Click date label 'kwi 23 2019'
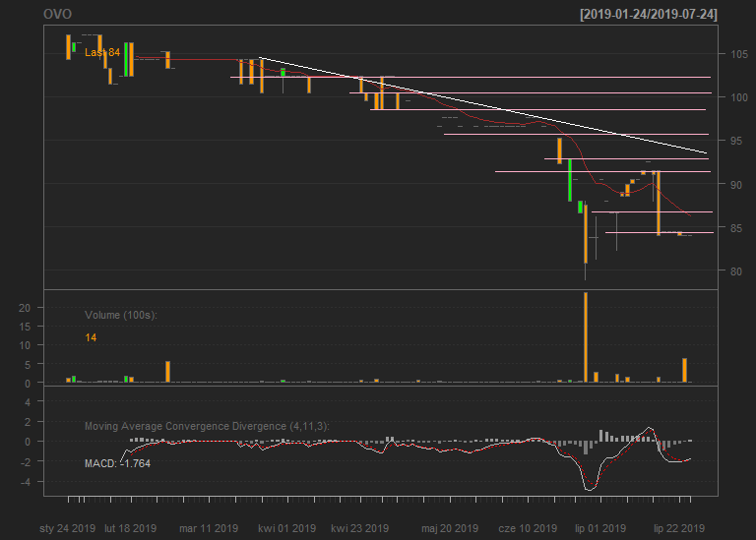756x540 pixels. pos(359,528)
